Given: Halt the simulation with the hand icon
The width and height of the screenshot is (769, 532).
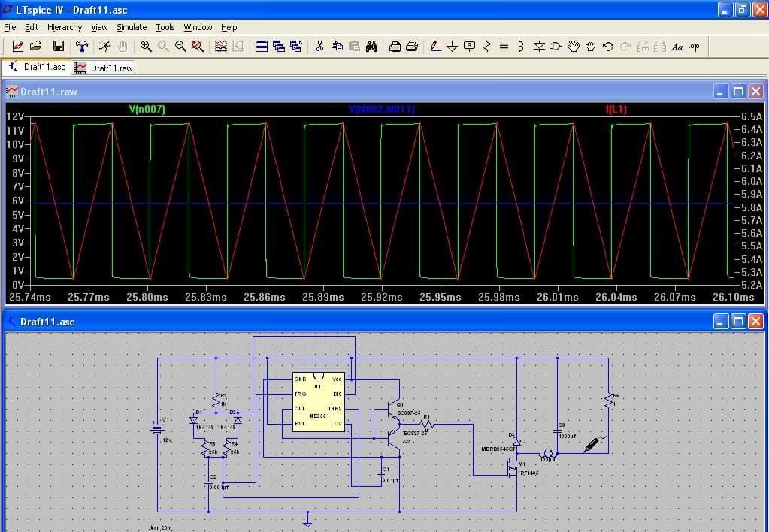Looking at the screenshot, I should 122,47.
